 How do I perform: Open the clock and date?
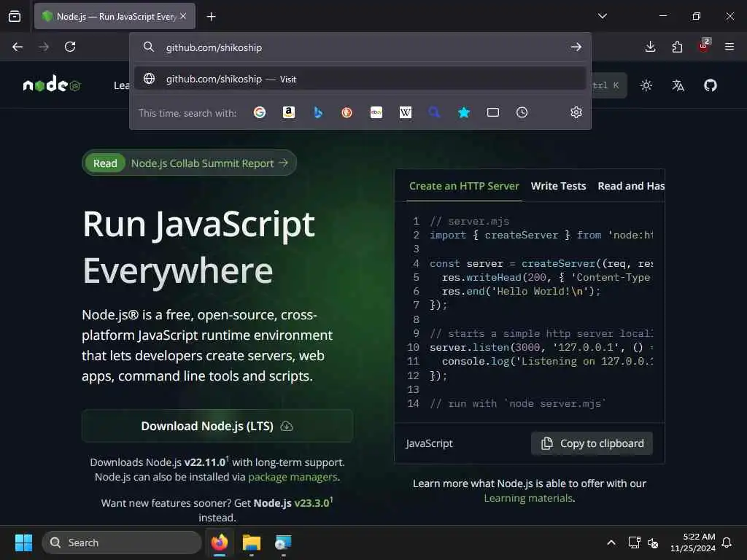pos(693,542)
